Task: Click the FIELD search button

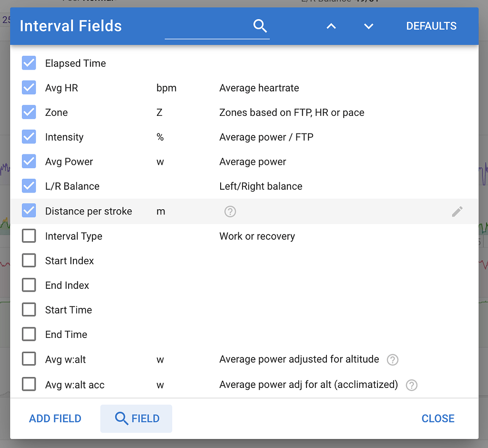Action: coord(136,418)
